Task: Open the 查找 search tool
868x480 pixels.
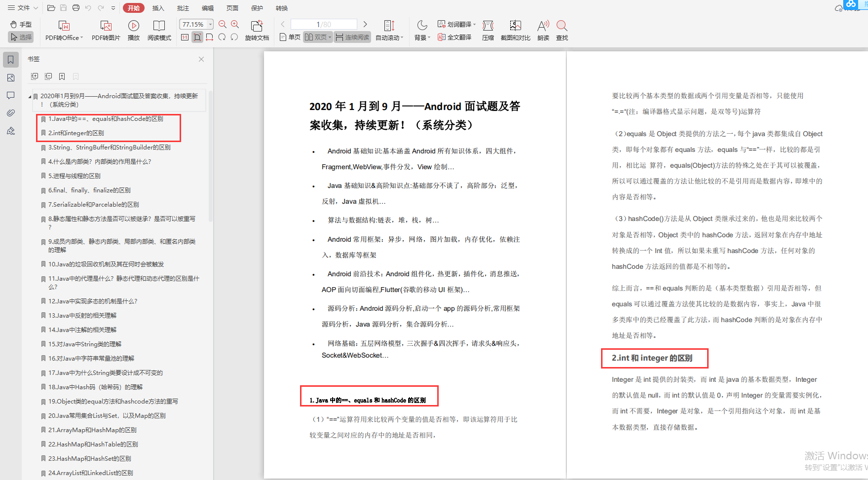Action: pos(562,31)
